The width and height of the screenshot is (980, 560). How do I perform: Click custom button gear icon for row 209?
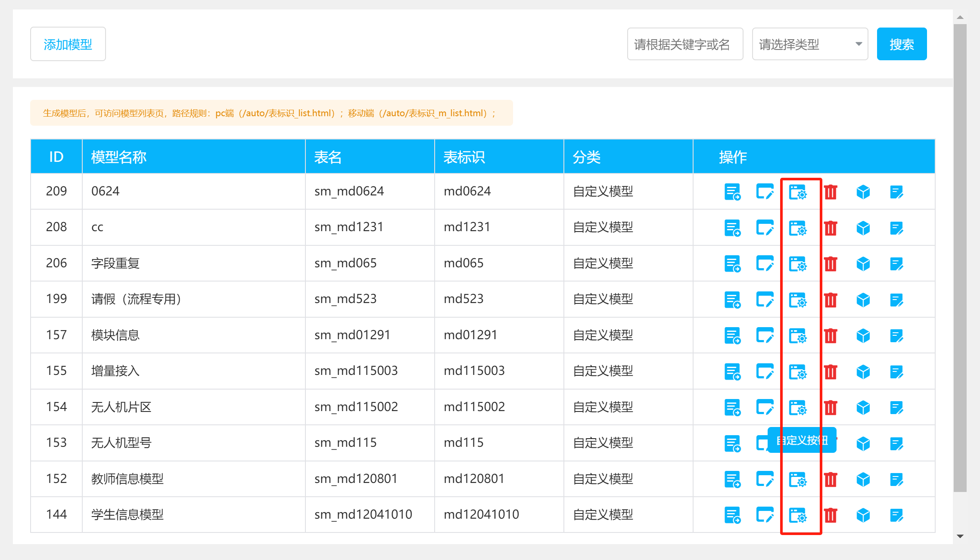tap(797, 192)
